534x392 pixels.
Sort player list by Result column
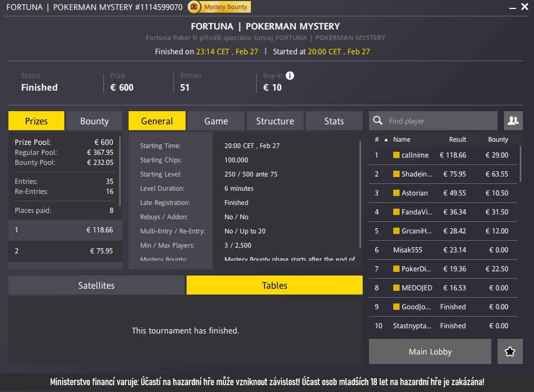click(x=457, y=140)
